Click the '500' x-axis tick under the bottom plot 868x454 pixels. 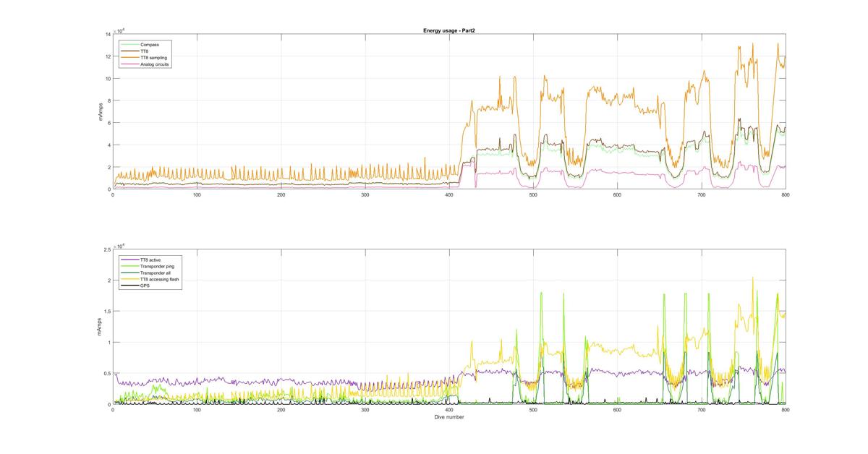[x=533, y=410]
